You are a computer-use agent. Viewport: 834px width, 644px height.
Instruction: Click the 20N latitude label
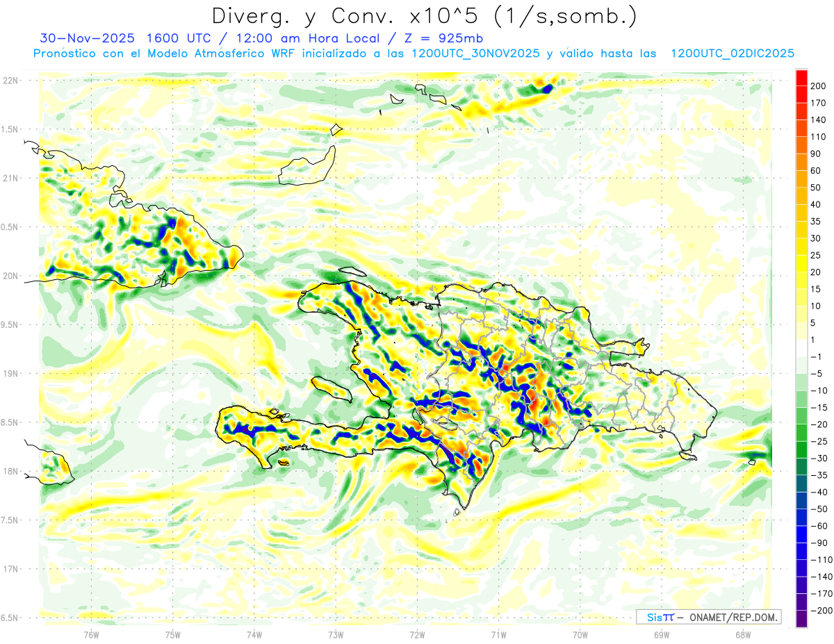point(10,276)
